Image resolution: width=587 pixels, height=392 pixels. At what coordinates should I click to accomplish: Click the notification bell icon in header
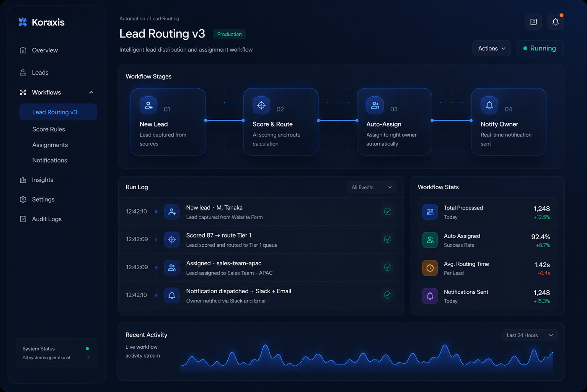[x=555, y=22]
